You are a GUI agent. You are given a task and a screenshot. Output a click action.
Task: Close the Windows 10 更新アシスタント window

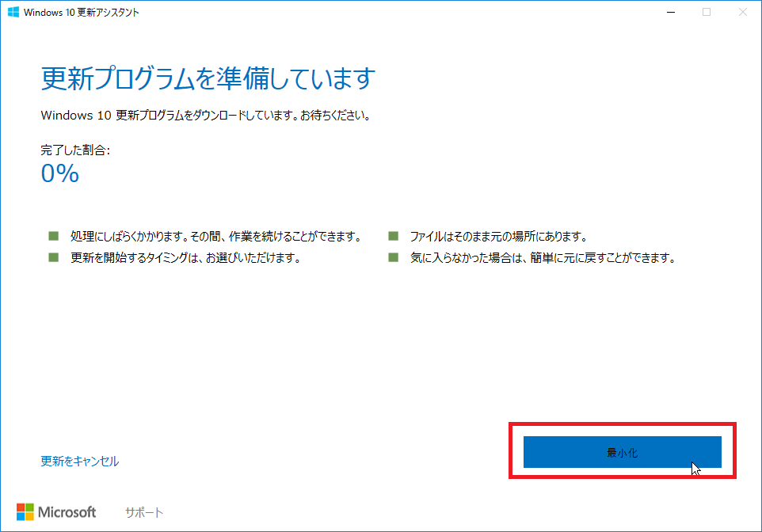point(742,12)
